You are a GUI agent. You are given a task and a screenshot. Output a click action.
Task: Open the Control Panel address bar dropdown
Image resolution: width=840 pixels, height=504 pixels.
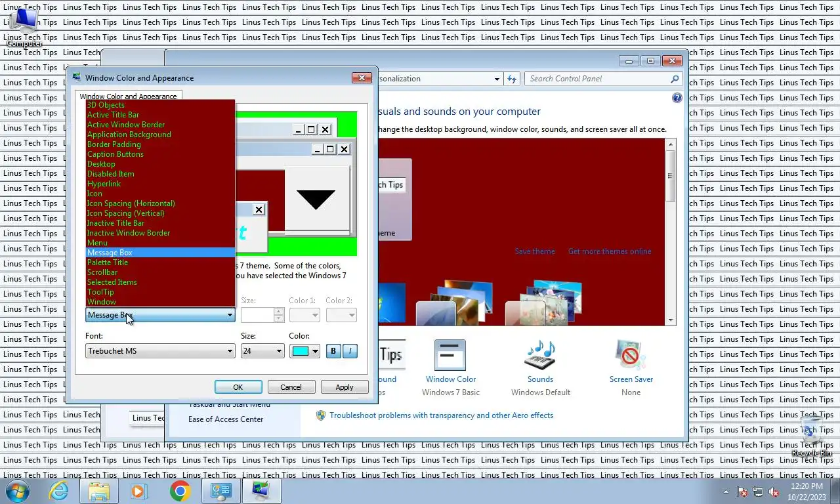497,79
